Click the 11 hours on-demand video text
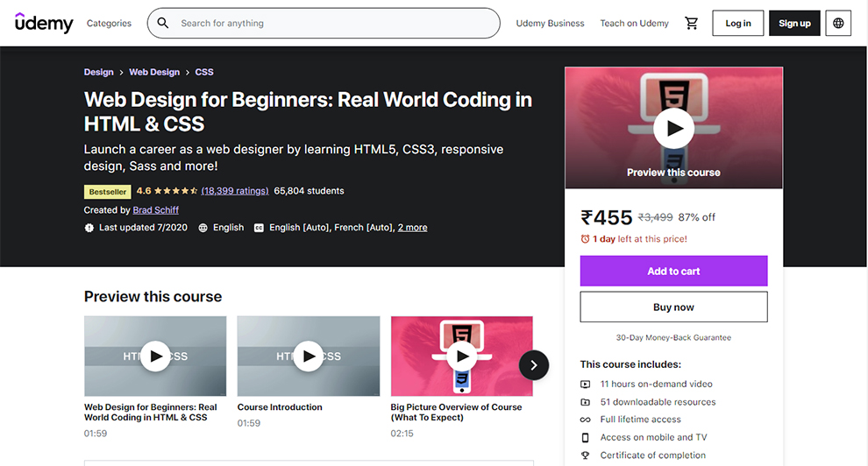The height and width of the screenshot is (466, 868). click(x=656, y=385)
